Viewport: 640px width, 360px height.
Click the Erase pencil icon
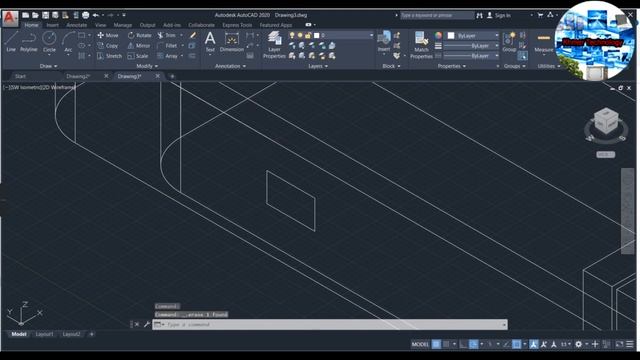pos(193,36)
